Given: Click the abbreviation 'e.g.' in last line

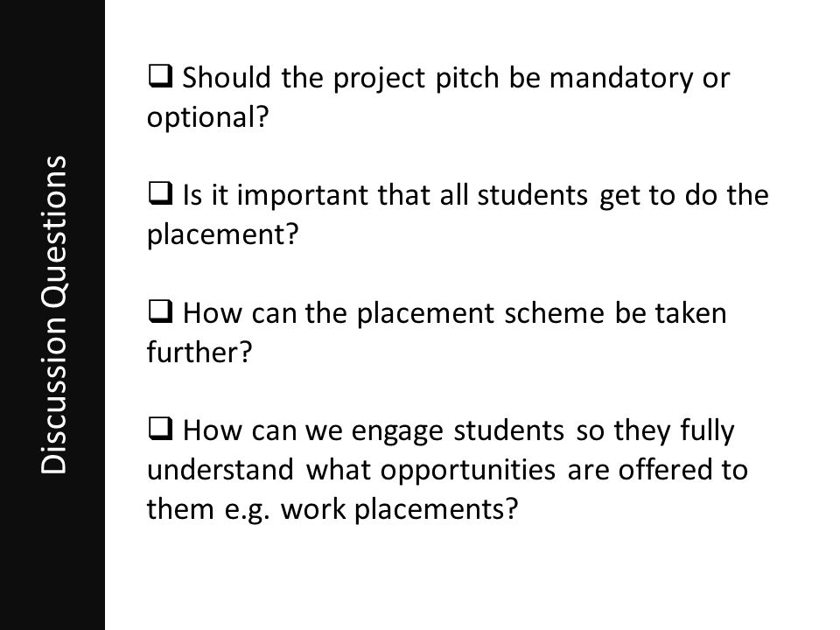Looking at the screenshot, I should tap(246, 510).
